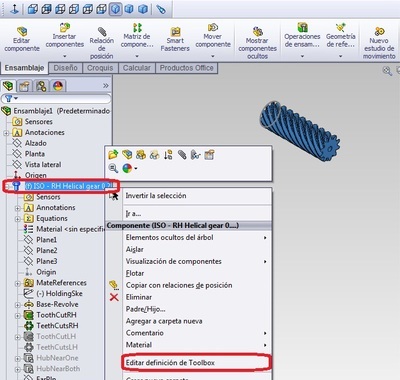Screen dimensions: 400x380
Task: Select Relación de posición tool
Action: click(x=102, y=43)
